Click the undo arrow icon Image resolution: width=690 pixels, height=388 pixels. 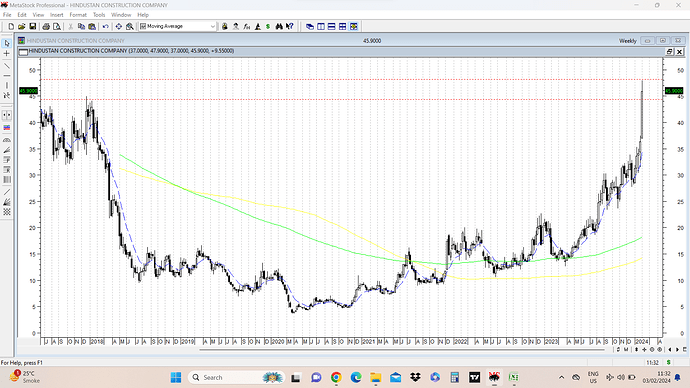(106, 26)
